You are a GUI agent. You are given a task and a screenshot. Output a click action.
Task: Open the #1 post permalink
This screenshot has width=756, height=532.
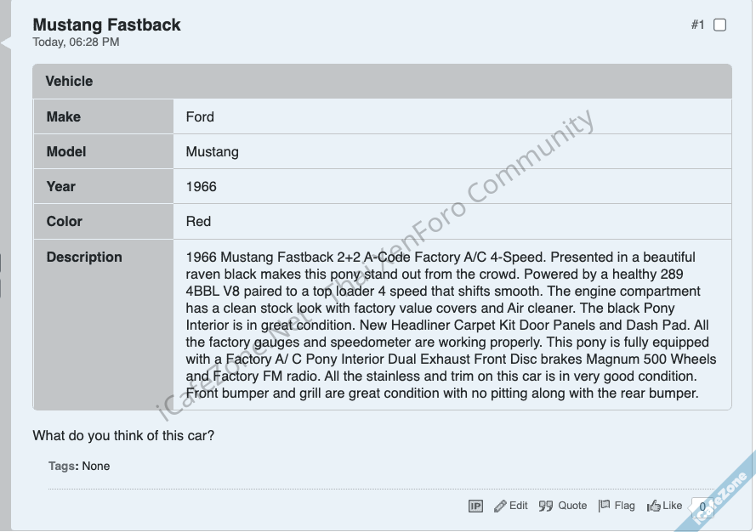[697, 25]
